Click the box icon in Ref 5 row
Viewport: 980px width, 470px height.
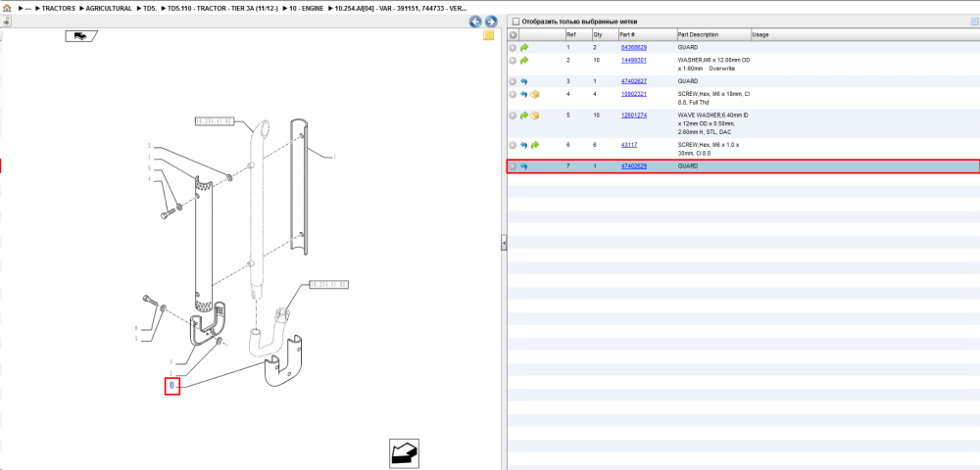[x=535, y=116]
